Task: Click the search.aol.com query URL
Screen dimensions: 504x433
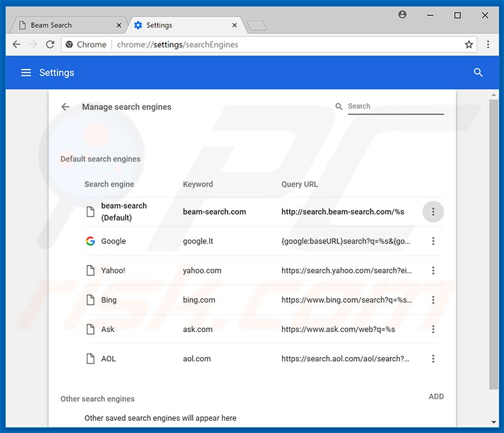Action: coord(345,359)
